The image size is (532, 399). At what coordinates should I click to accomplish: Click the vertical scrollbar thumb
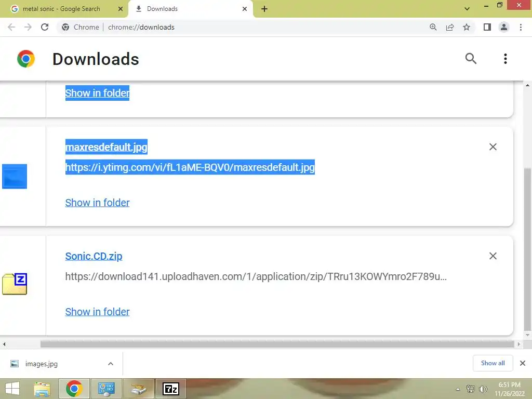click(x=527, y=249)
